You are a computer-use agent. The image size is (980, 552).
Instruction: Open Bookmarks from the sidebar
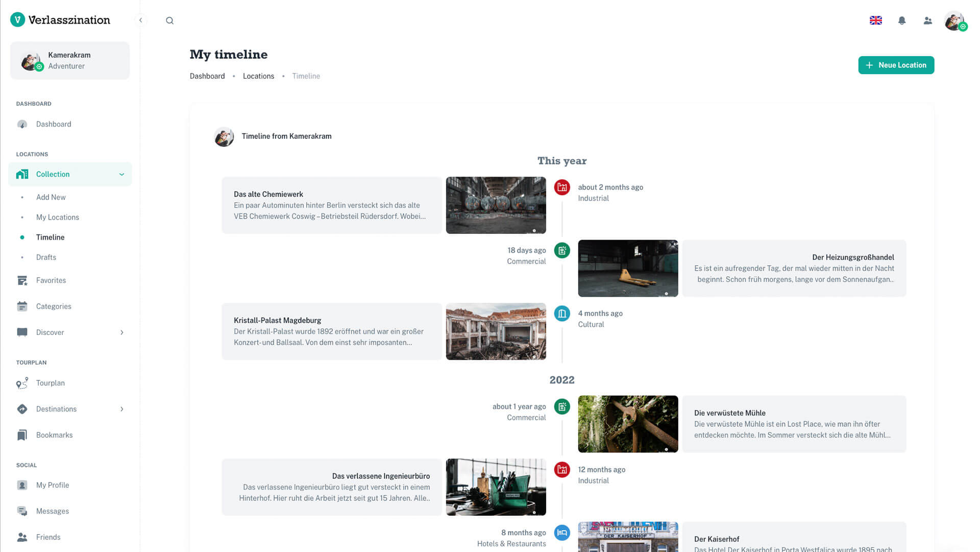(x=54, y=435)
